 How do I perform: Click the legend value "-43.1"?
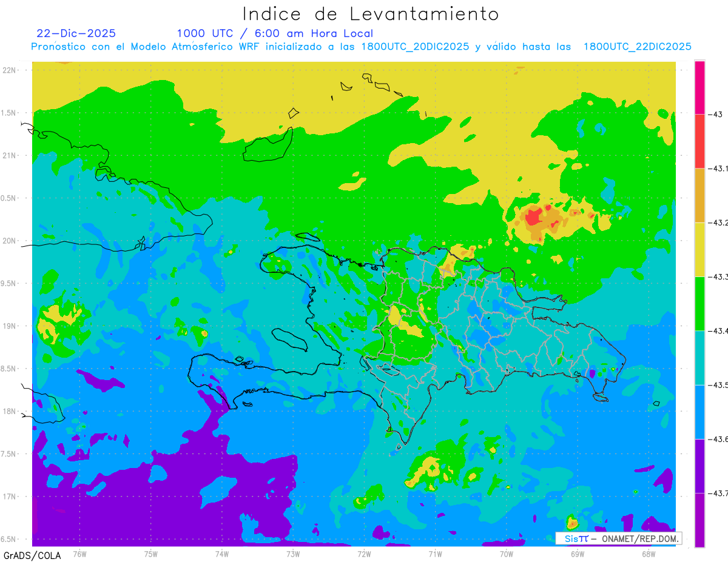click(x=719, y=169)
